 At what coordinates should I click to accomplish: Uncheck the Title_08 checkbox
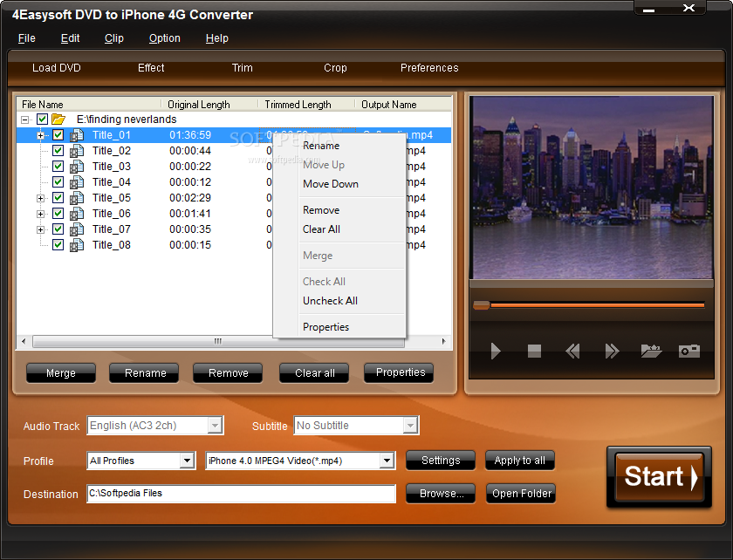(58, 244)
